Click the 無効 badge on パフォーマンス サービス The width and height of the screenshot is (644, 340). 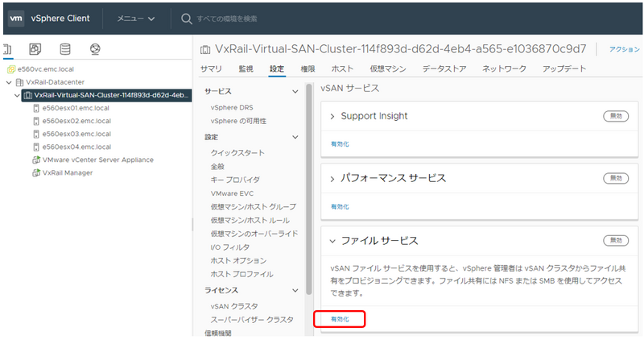[616, 178]
